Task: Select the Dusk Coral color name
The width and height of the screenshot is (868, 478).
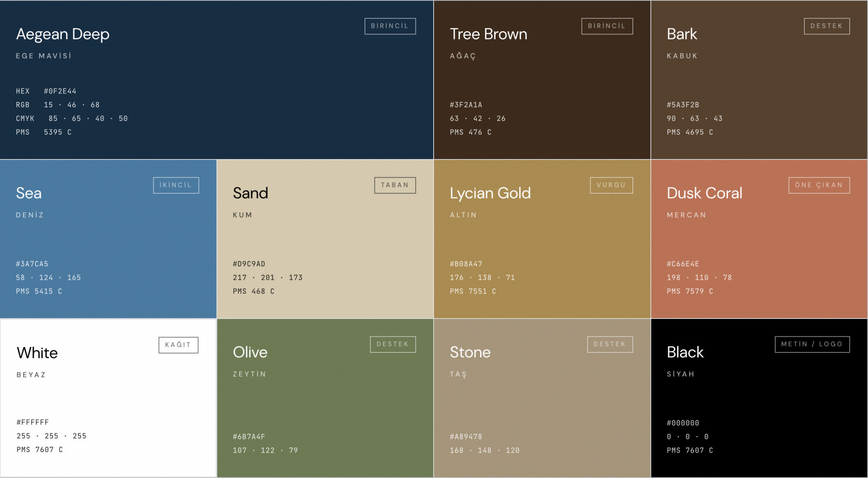Action: tap(704, 193)
